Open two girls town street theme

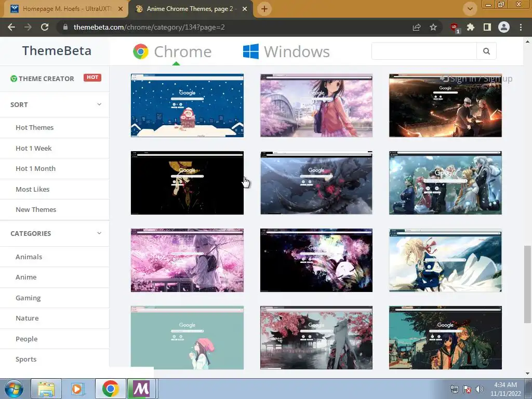tap(445, 338)
